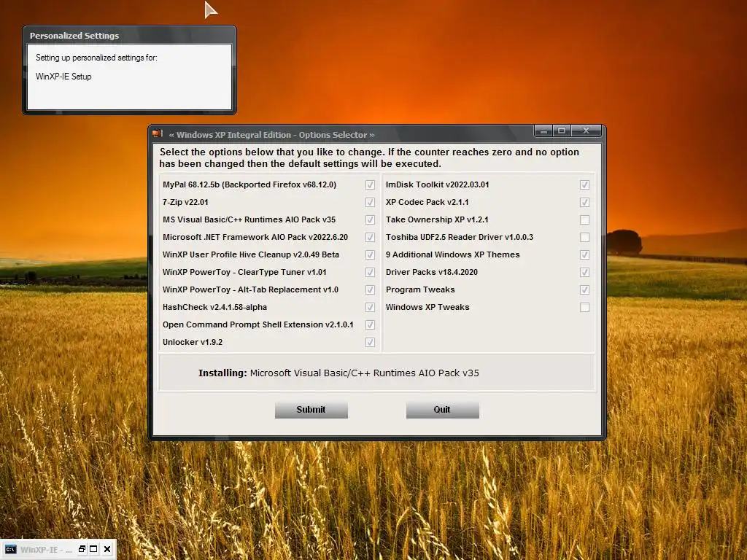Toggle Open Command Prompt Shell Extension checkbox
This screenshot has height=560, width=747.
coord(370,324)
